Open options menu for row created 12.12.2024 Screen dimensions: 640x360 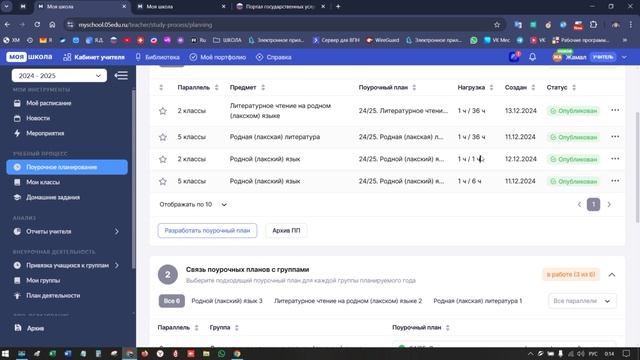click(x=615, y=158)
